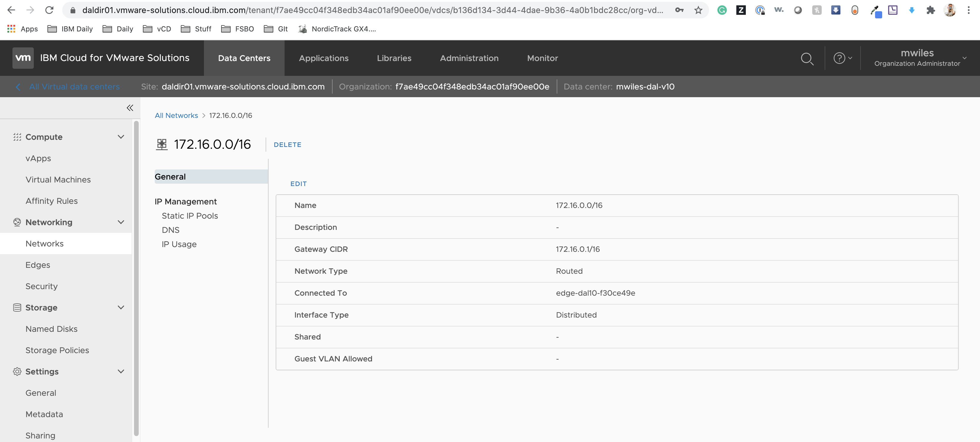Reload the browser page
The height and width of the screenshot is (442, 980).
point(49,10)
